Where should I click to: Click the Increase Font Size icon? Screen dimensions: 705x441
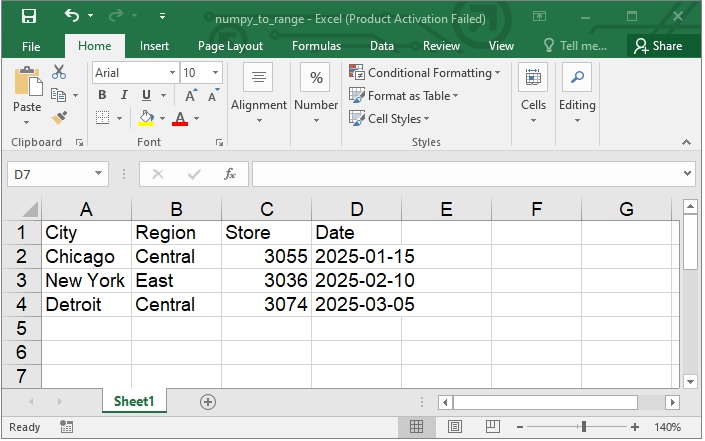(190, 96)
